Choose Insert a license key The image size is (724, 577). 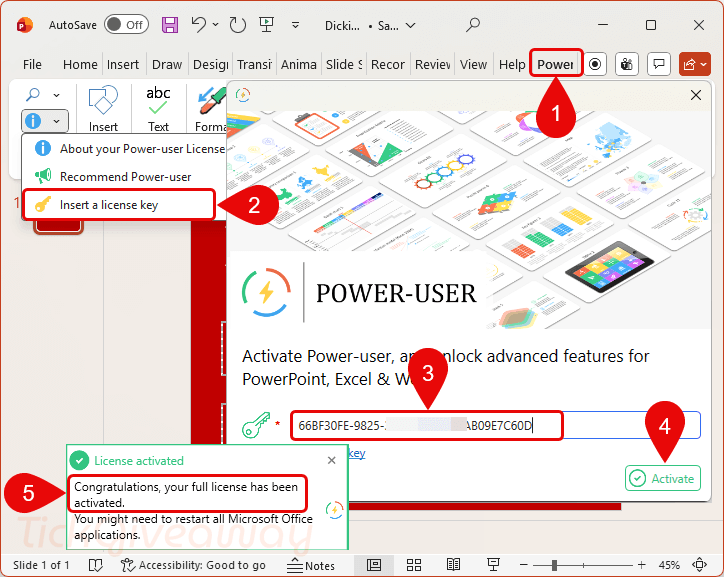tap(120, 204)
